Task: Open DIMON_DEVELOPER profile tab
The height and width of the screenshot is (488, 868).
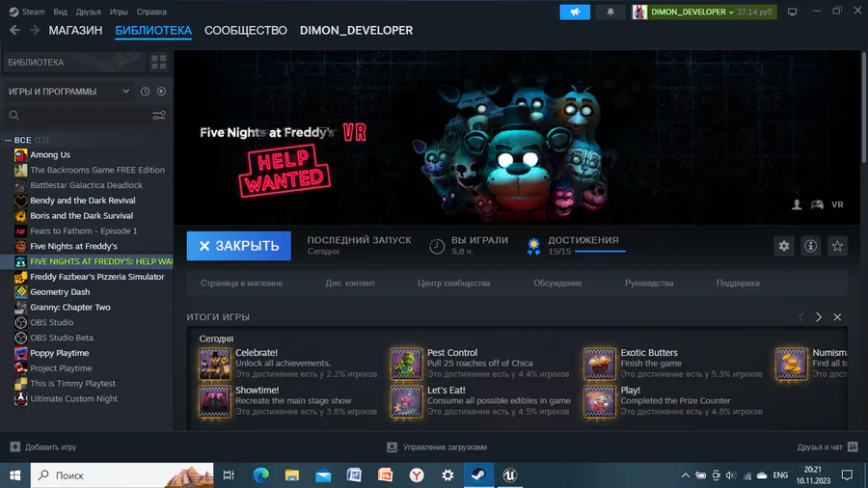Action: pyautogui.click(x=356, y=31)
